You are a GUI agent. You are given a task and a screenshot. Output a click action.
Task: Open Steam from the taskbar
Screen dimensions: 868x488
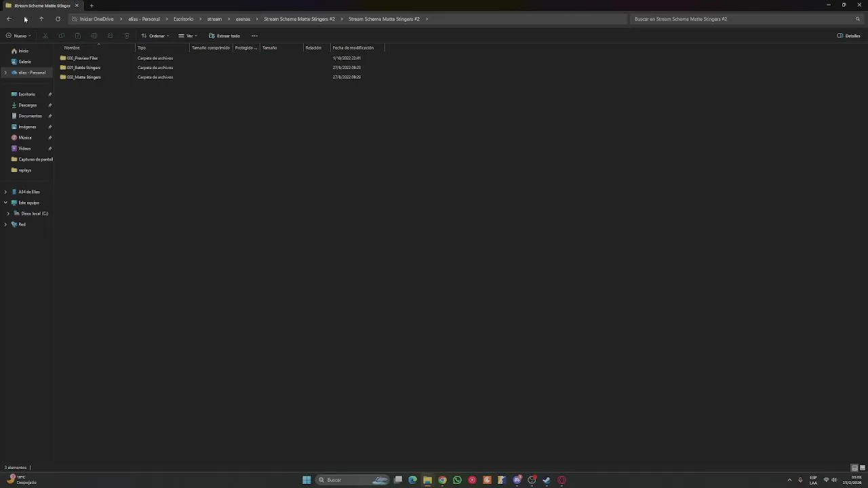click(x=547, y=480)
